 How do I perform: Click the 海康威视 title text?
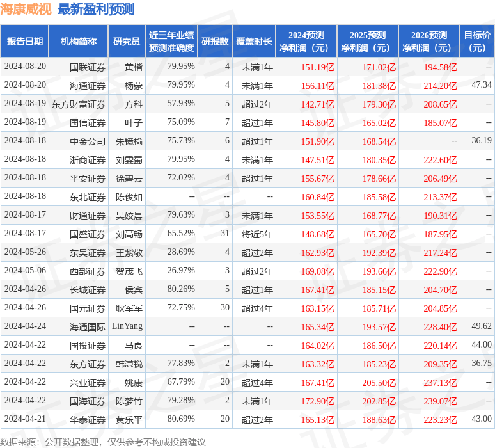[x=26, y=9]
